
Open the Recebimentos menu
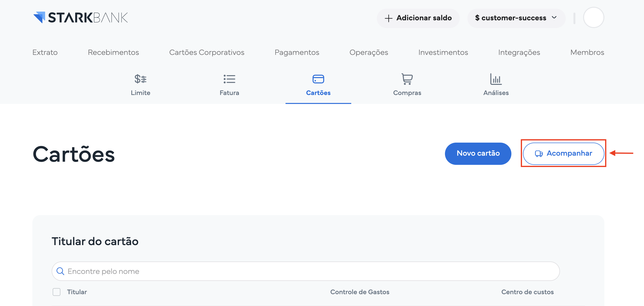(x=113, y=52)
